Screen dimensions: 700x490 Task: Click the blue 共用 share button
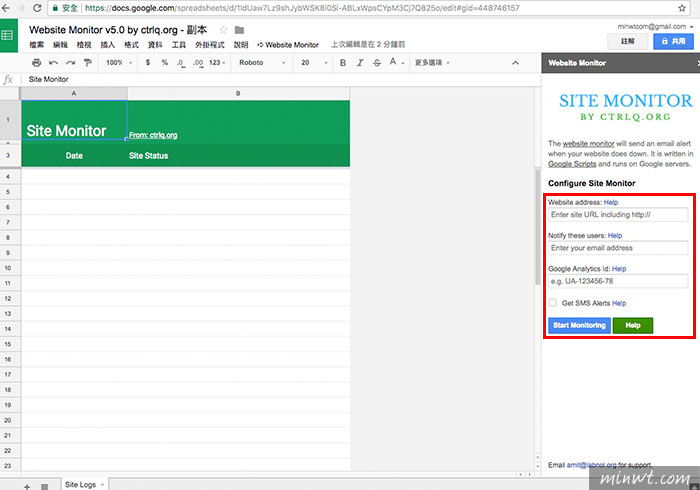point(673,41)
